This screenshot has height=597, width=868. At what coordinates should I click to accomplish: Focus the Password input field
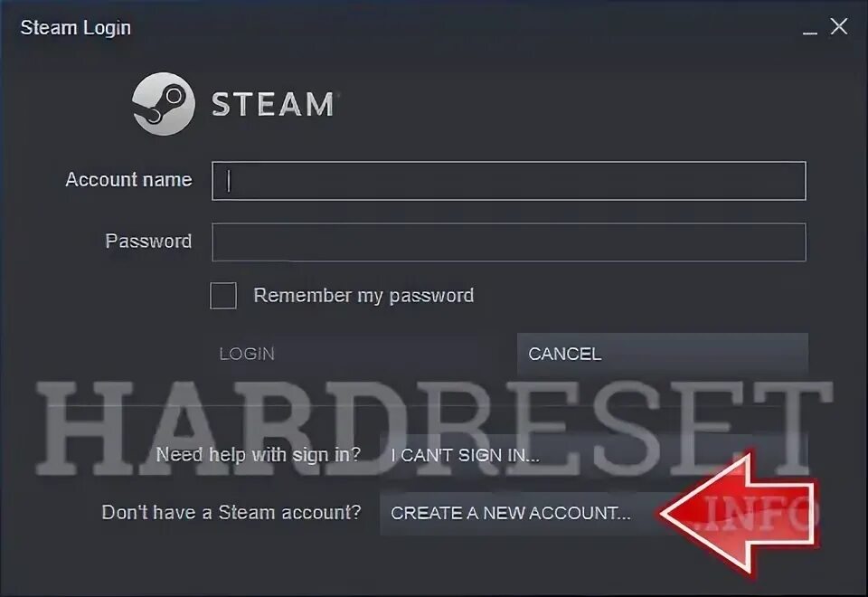(509, 242)
